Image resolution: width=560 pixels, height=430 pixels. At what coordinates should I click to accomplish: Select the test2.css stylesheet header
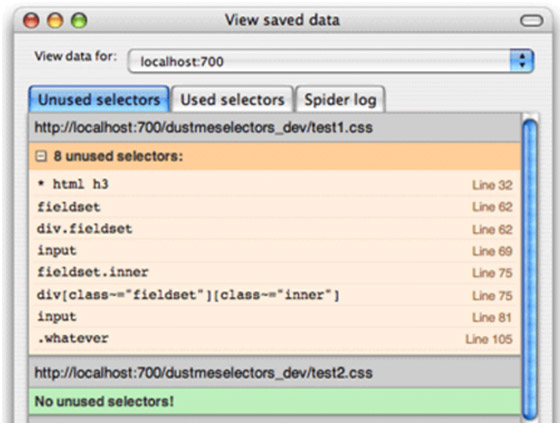275,373
